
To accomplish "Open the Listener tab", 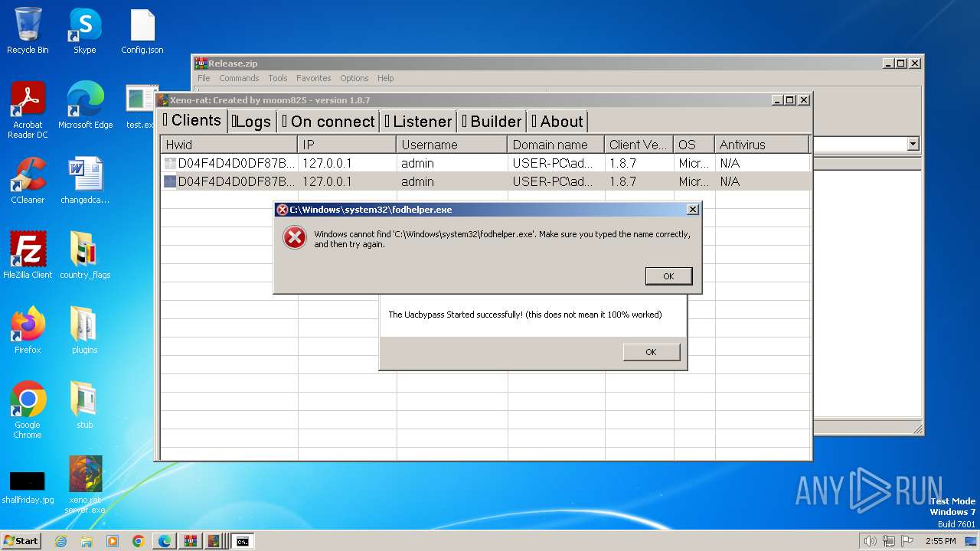I will pos(418,121).
